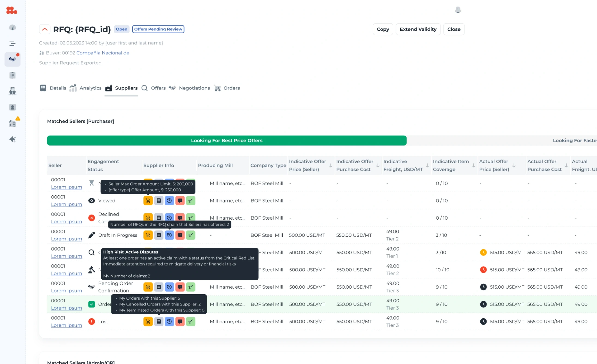The image size is (597, 364).
Task: Open Lorem ipsum link in the Lost row
Action: tap(66, 325)
